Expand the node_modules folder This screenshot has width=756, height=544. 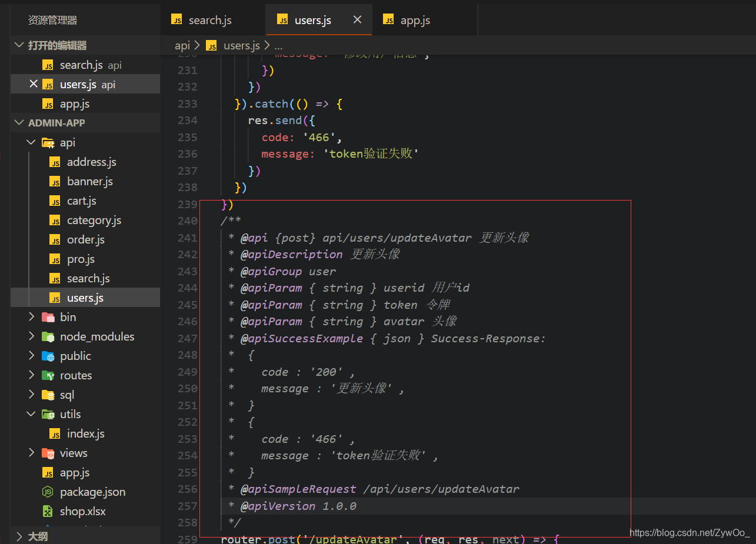(32, 336)
